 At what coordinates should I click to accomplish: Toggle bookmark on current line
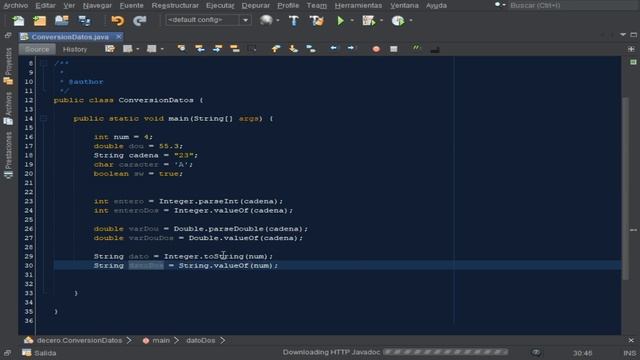point(311,49)
